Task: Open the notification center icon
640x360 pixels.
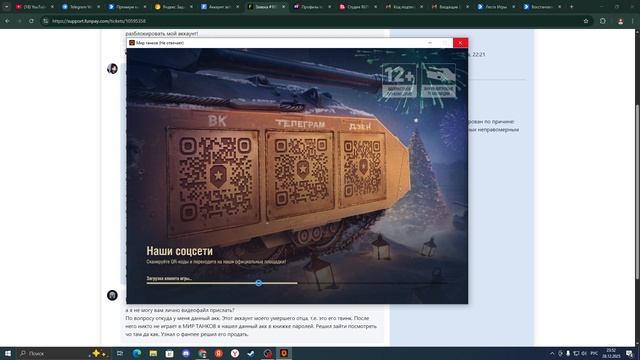Action: coord(629,353)
